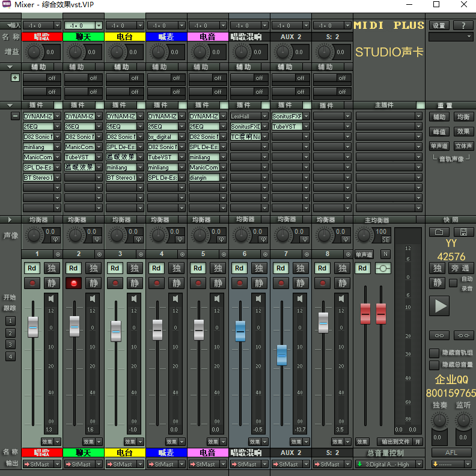Click the plus icon in the 辅助 section

15,78
